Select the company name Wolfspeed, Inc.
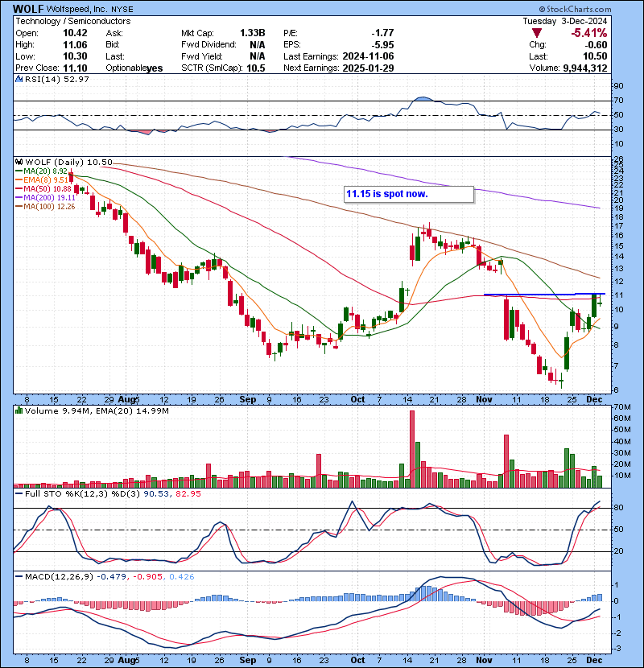Screen dimensions: 644x668 pyautogui.click(x=76, y=9)
